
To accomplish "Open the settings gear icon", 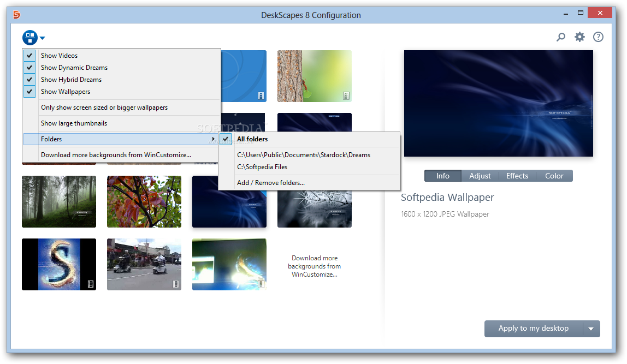I will click(x=579, y=37).
